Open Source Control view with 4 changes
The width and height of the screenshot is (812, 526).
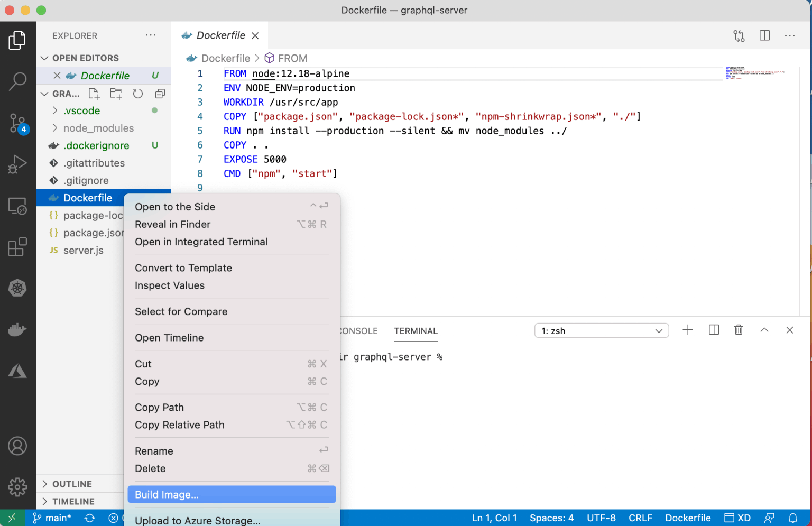pyautogui.click(x=17, y=123)
